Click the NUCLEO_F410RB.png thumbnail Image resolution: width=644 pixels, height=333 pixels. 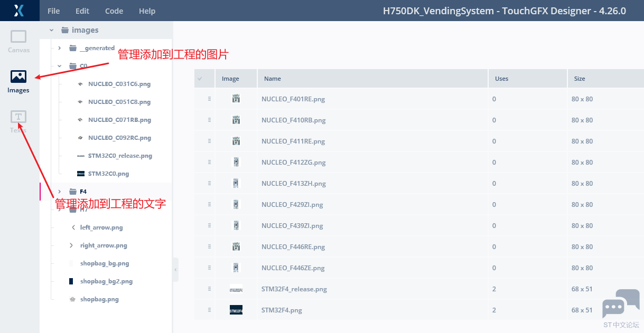pos(236,120)
